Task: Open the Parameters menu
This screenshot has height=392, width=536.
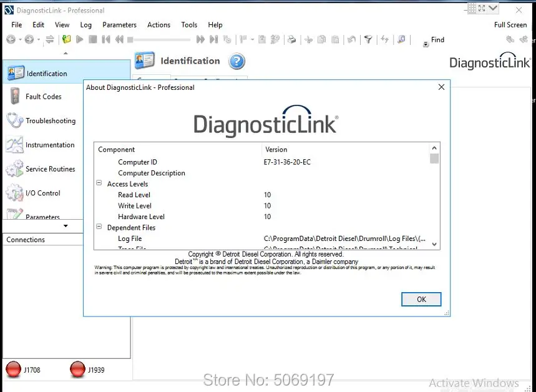Action: tap(119, 24)
